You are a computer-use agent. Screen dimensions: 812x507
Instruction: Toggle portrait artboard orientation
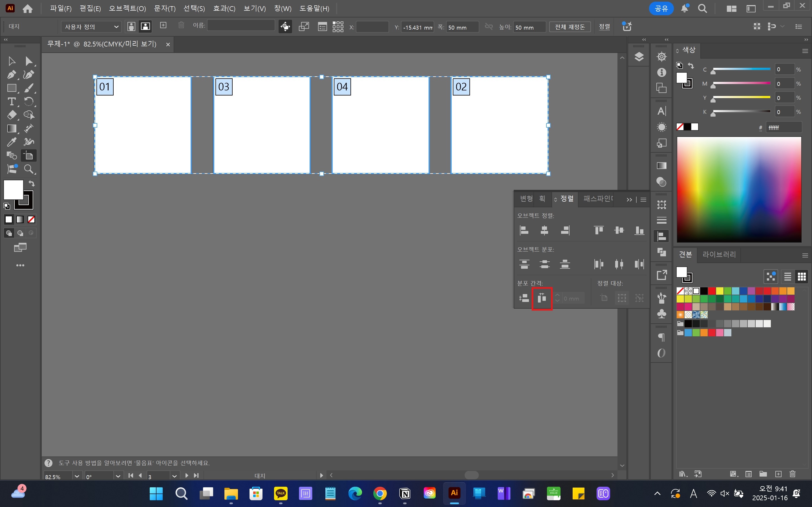click(x=131, y=27)
